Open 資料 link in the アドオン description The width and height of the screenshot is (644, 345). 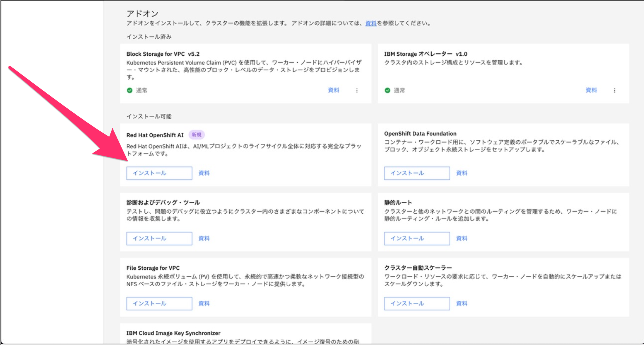[x=371, y=23]
